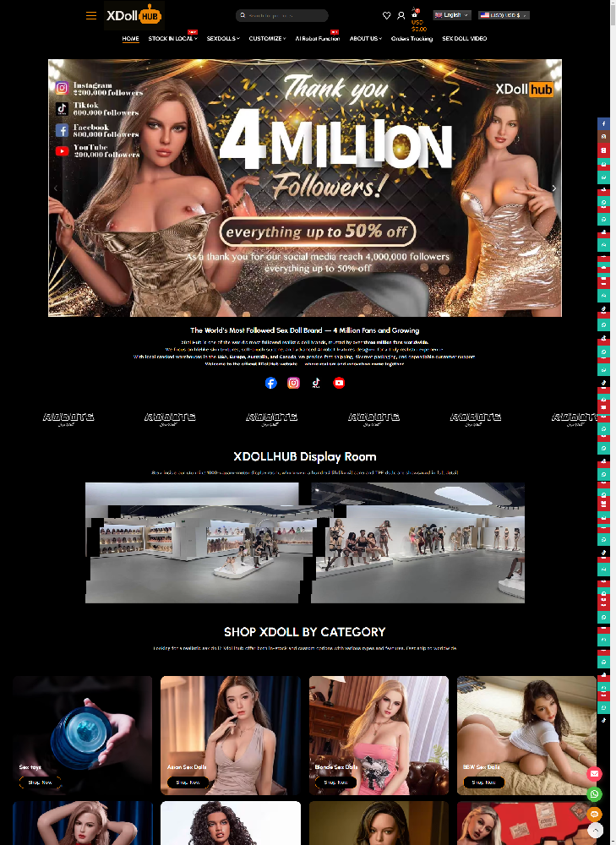Viewport: 616px width, 845px height.
Task: Expand the English language dropdown
Action: coord(452,15)
